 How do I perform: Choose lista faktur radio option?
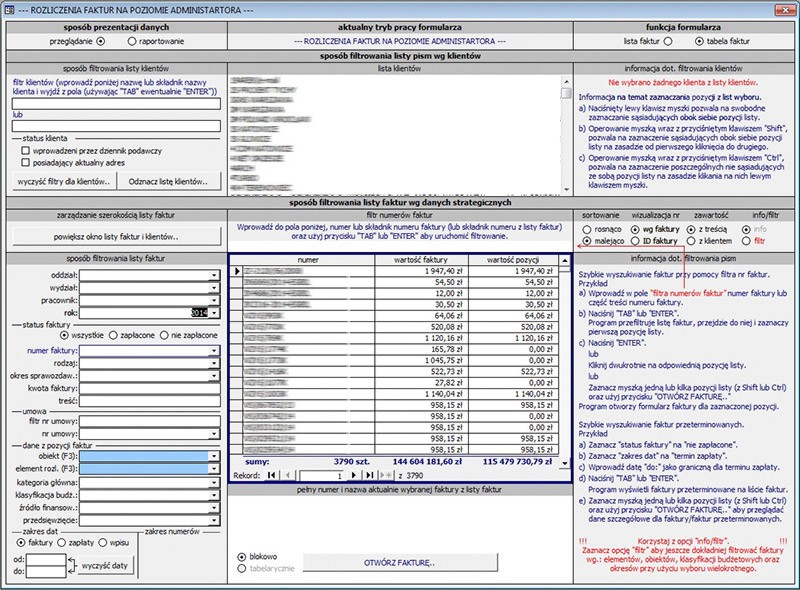[x=668, y=41]
